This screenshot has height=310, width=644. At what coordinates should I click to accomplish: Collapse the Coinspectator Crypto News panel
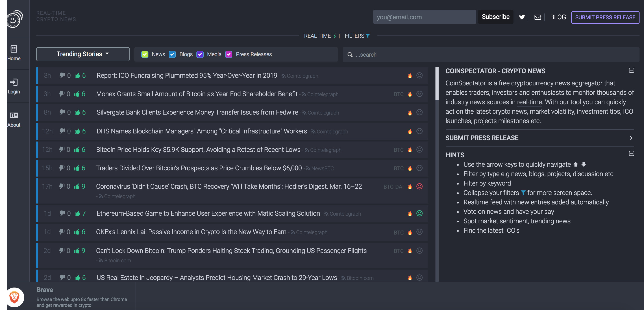pyautogui.click(x=631, y=70)
